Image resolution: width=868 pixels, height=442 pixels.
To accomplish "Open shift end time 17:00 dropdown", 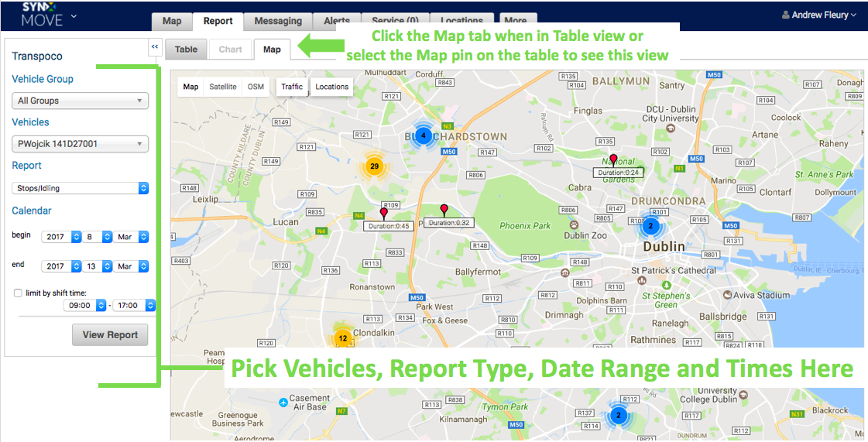I will click(x=134, y=305).
